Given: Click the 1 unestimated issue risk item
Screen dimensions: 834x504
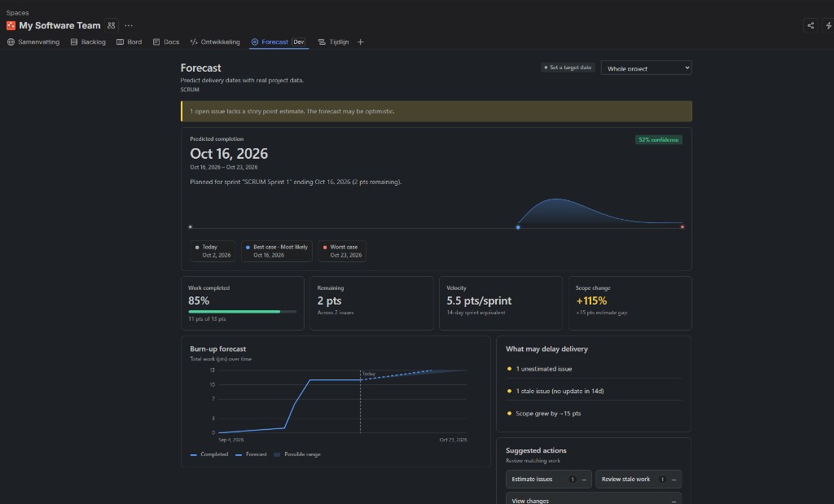Looking at the screenshot, I should coord(594,369).
